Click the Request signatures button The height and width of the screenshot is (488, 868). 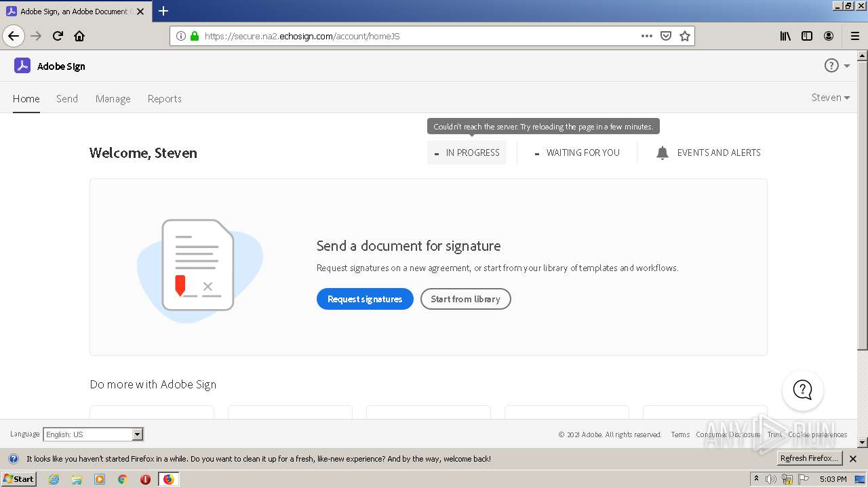(x=365, y=299)
